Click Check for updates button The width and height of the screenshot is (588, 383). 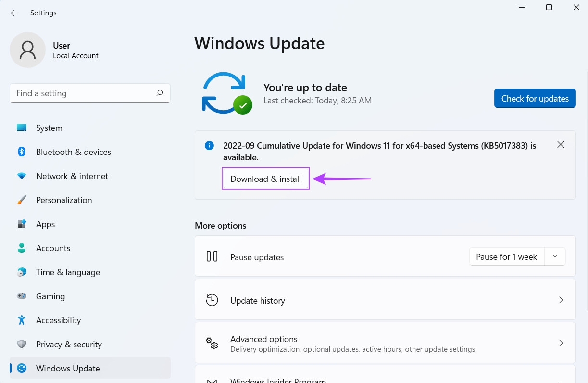point(535,98)
